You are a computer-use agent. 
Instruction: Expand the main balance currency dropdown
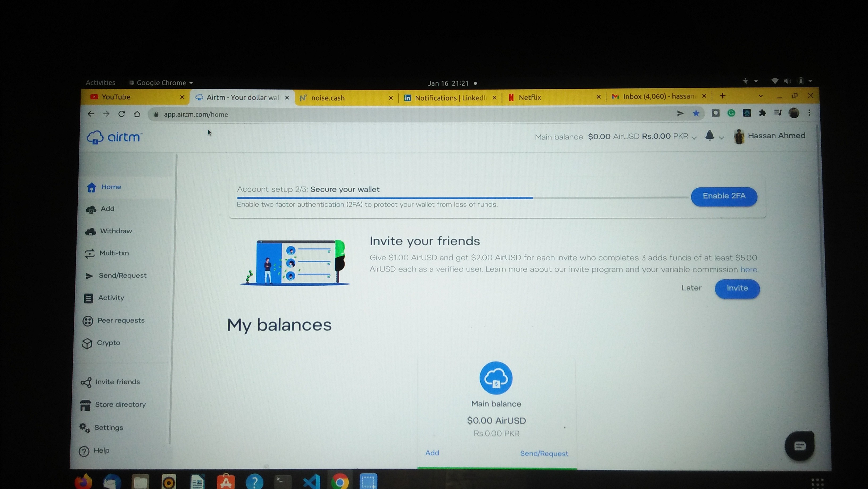coord(694,137)
